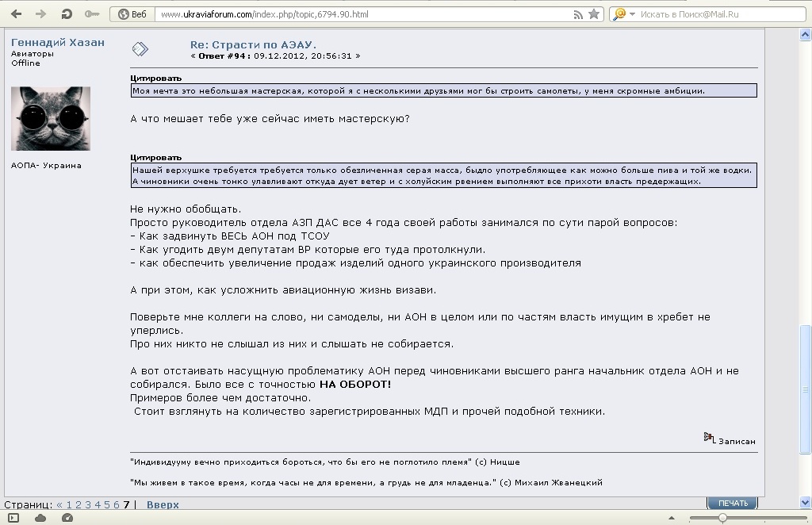This screenshot has height=525, width=812.
Task: Click the password manager key icon
Action: 92,14
